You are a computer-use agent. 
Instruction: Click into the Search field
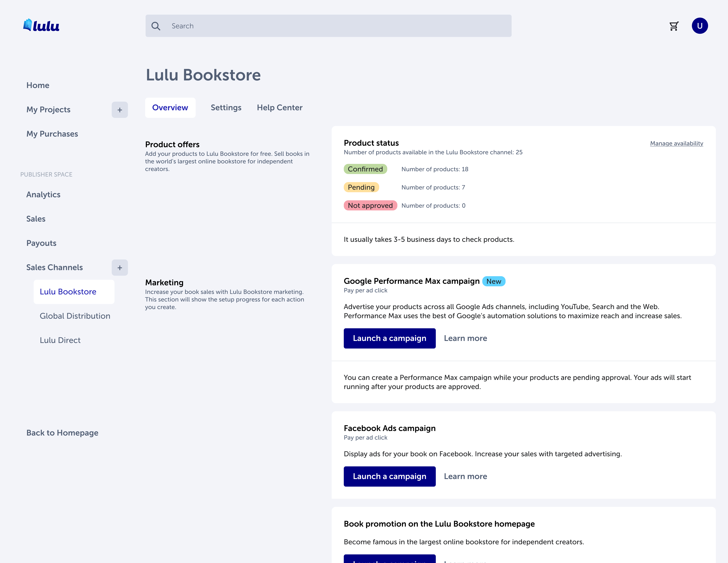[333, 26]
